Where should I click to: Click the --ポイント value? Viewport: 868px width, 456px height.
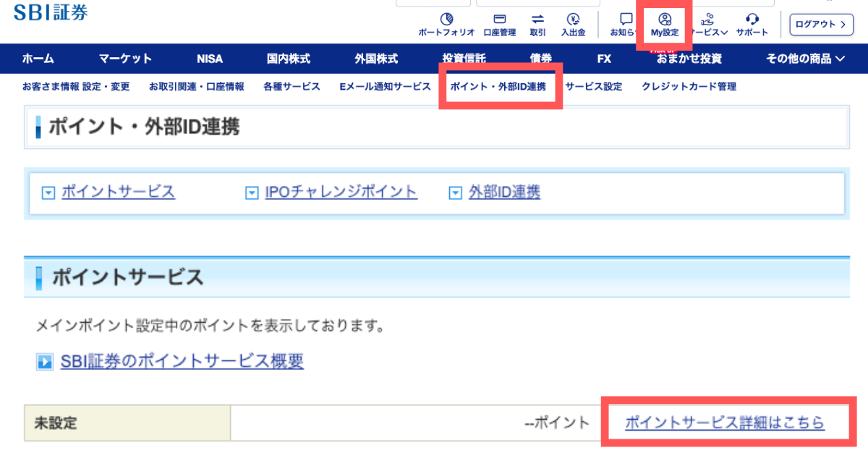[557, 423]
